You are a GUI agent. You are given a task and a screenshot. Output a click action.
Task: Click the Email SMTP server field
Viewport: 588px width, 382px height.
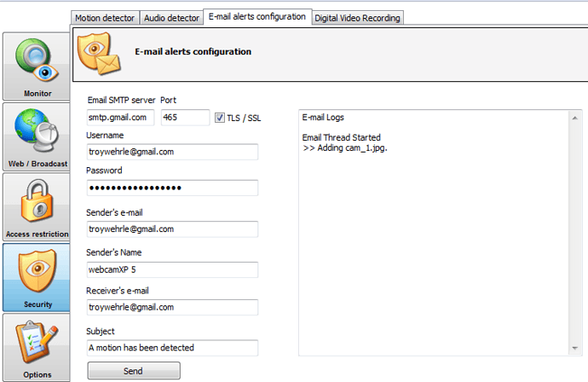120,118
